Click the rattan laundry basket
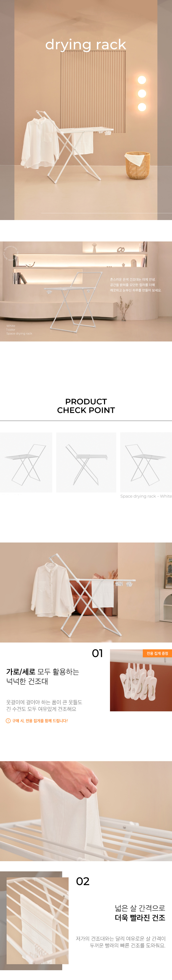172x980 pixels. [x=137, y=165]
